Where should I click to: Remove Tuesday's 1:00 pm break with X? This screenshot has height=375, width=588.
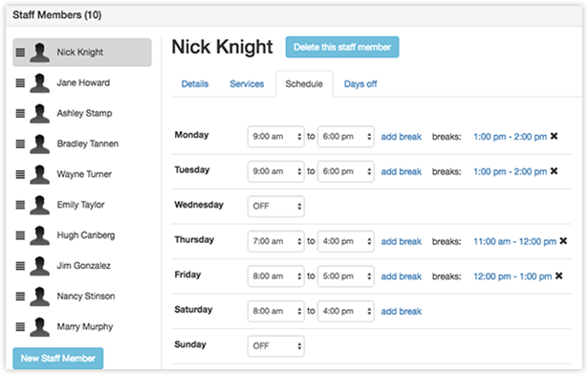(x=554, y=171)
